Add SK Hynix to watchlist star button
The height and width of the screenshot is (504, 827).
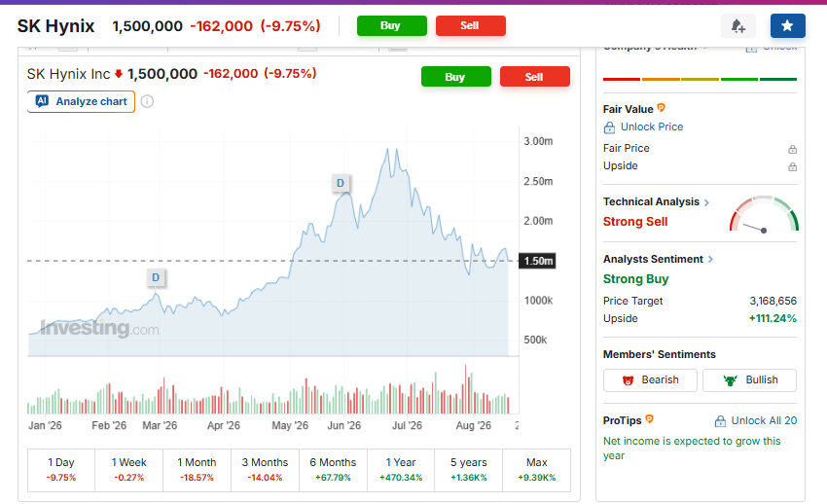pyautogui.click(x=787, y=26)
